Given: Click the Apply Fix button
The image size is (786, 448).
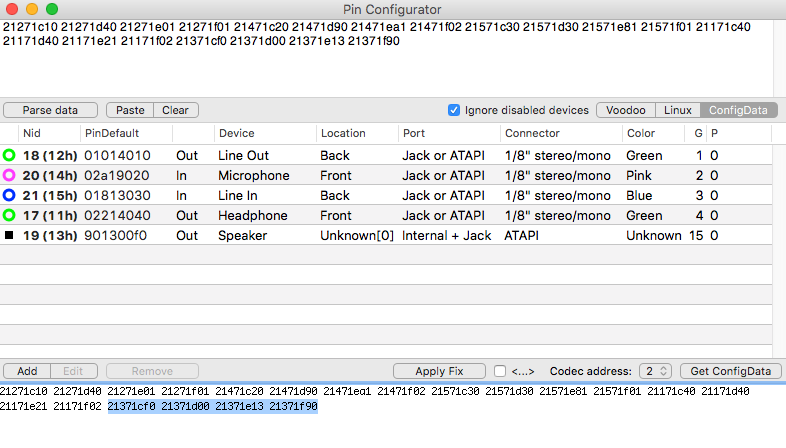Looking at the screenshot, I should tap(439, 371).
